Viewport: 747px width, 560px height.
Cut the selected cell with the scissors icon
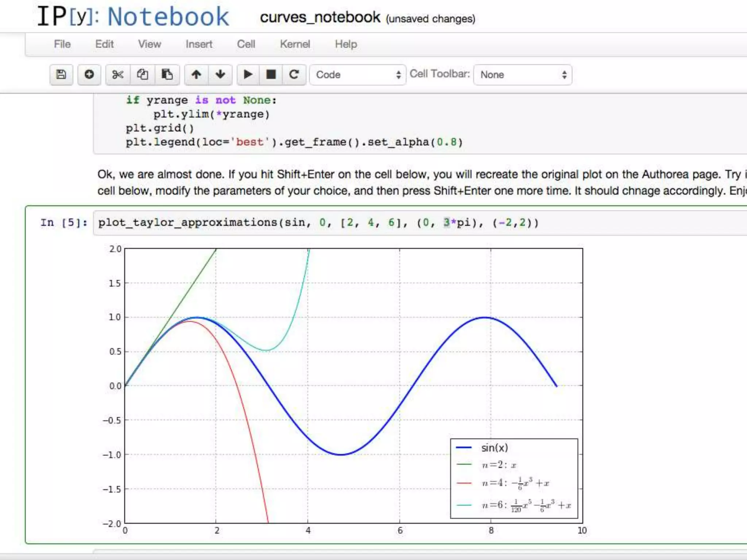click(118, 75)
